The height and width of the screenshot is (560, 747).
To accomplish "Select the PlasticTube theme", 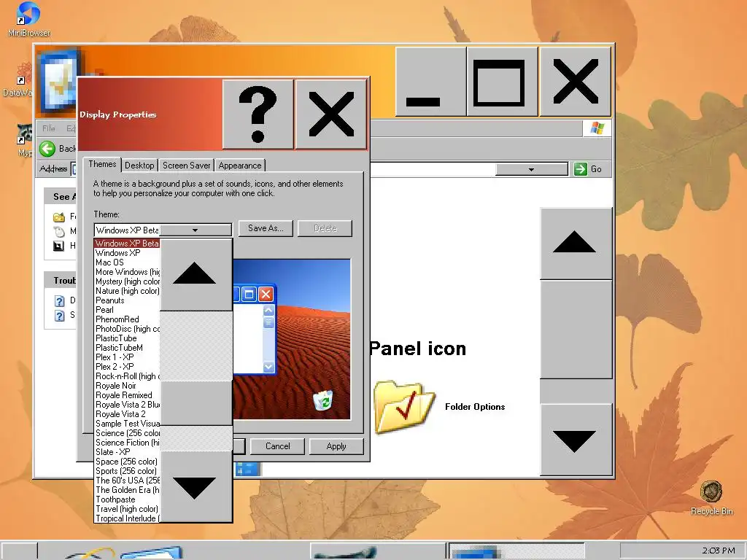I will pos(127,338).
